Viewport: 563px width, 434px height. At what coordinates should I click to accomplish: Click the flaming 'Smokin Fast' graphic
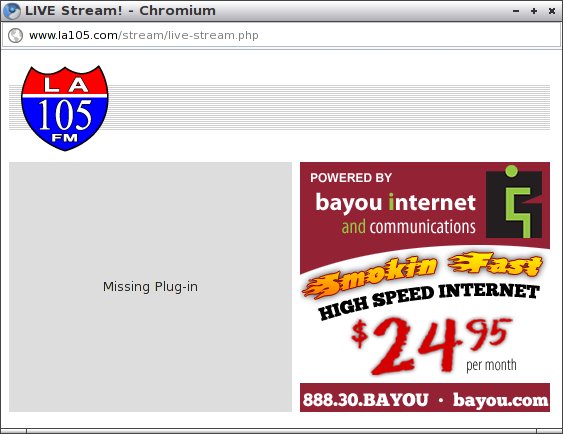point(422,274)
